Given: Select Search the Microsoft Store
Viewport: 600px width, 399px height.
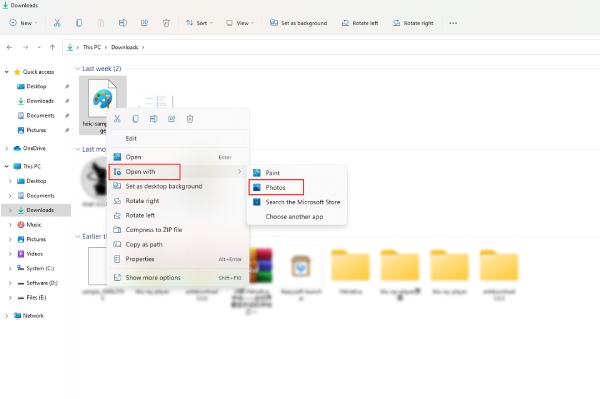Looking at the screenshot, I should coord(297,202).
